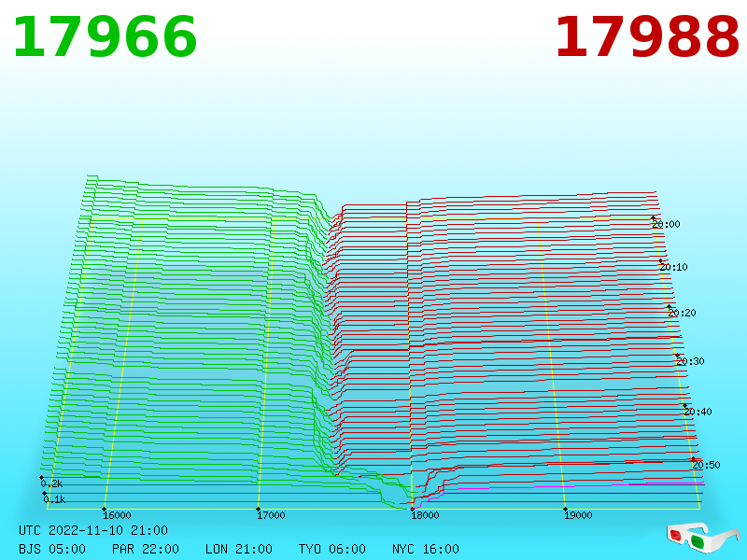This screenshot has height=560, width=747.
Task: Click the 18000 price axis label
Action: [425, 515]
